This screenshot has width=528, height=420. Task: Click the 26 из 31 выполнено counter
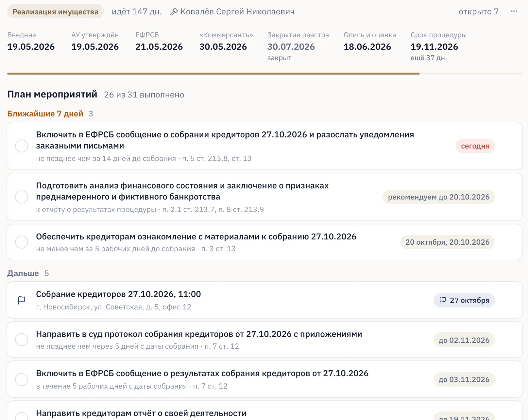click(144, 95)
